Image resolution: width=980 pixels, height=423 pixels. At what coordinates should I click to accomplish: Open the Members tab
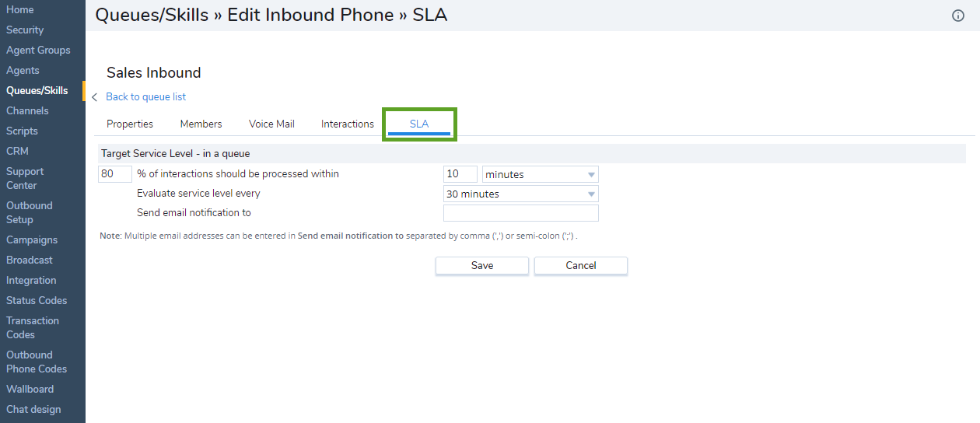pyautogui.click(x=201, y=124)
